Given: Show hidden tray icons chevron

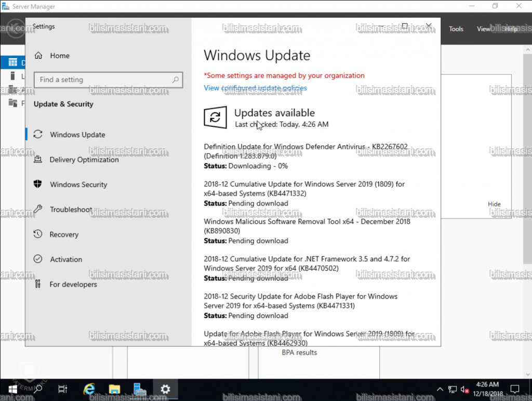Looking at the screenshot, I should 440,390.
